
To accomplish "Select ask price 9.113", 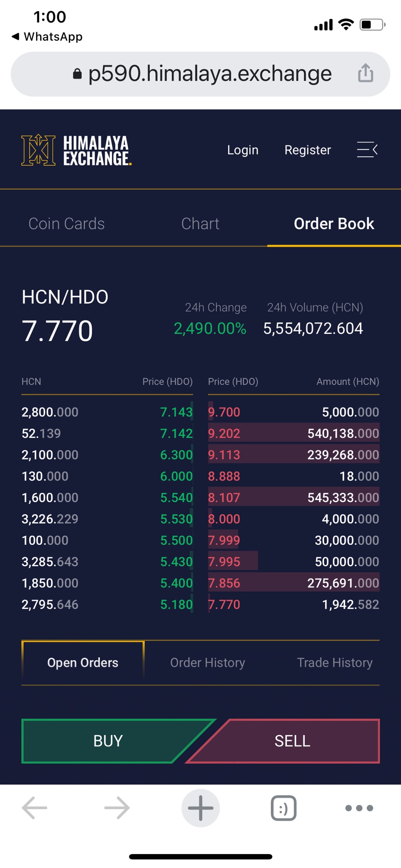I will click(224, 455).
